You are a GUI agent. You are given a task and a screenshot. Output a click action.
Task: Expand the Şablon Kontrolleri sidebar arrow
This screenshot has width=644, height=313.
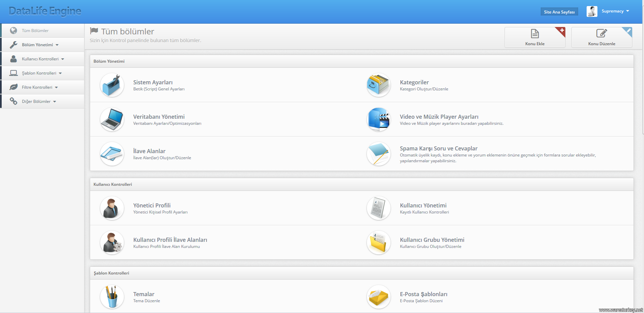(60, 73)
